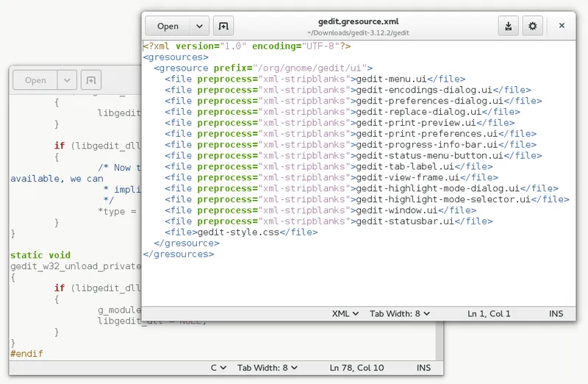The width and height of the screenshot is (588, 384).
Task: Click the gedit-encodings-dialog.ui line
Action: point(348,90)
